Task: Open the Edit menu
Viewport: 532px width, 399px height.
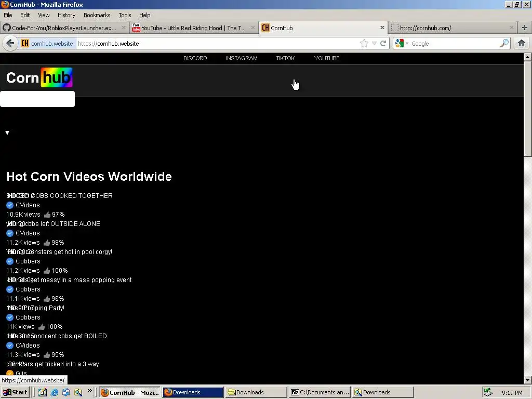Action: (x=25, y=15)
